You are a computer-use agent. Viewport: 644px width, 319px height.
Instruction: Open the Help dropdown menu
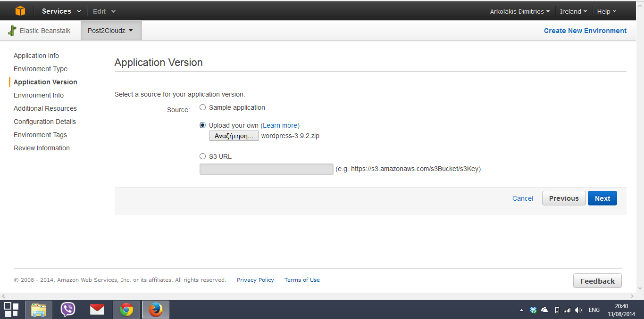(x=607, y=11)
